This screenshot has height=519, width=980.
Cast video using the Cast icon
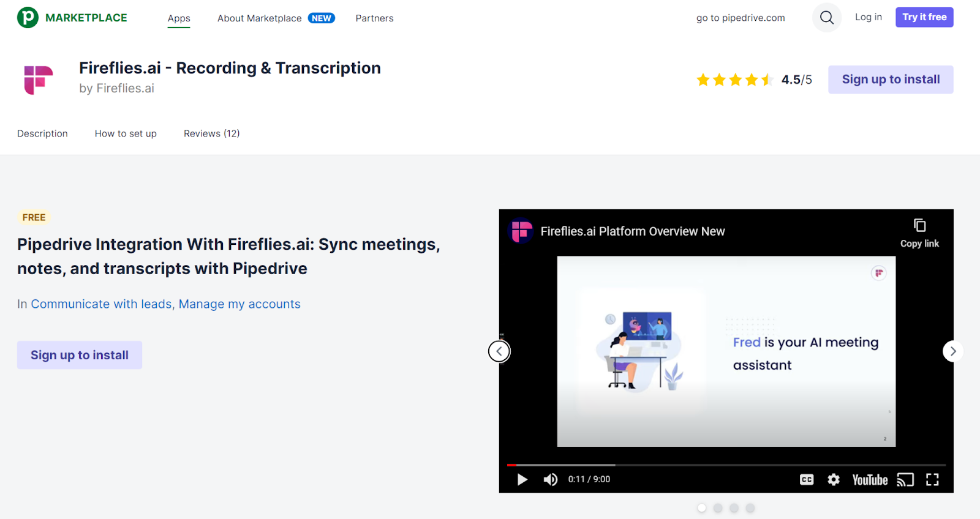coord(905,479)
